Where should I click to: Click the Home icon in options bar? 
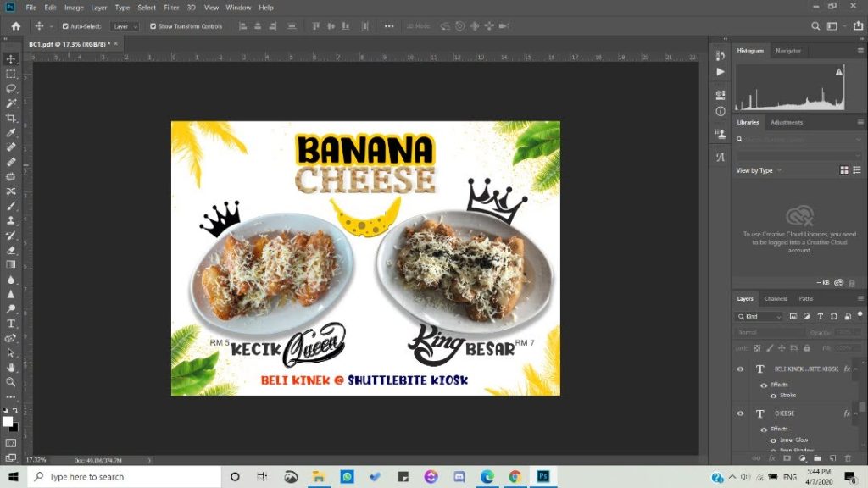click(x=15, y=26)
